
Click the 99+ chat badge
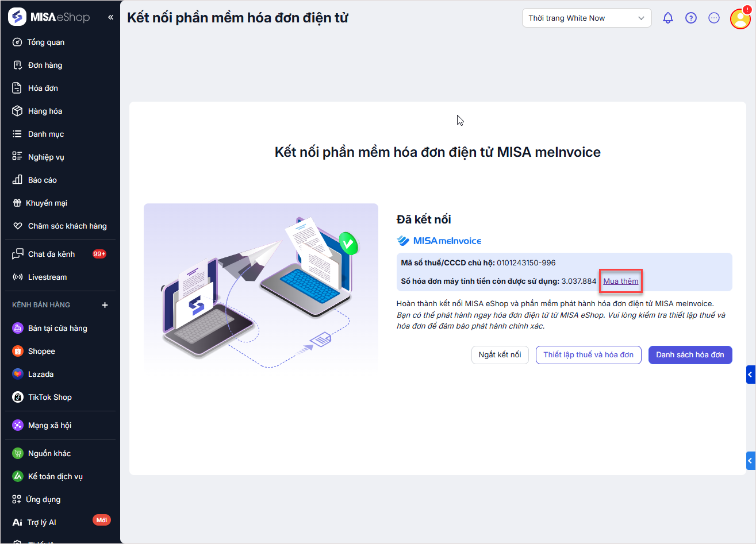click(x=99, y=254)
